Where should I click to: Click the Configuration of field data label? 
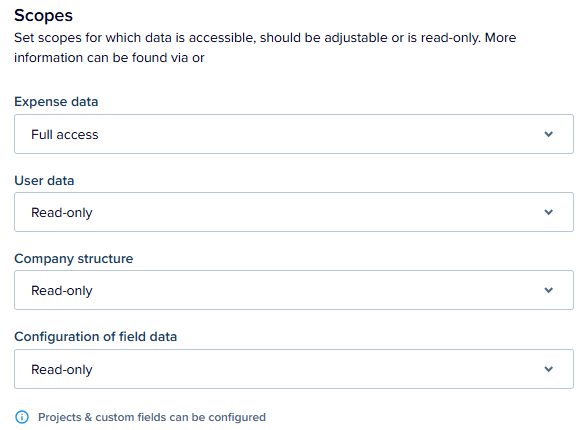tap(96, 337)
